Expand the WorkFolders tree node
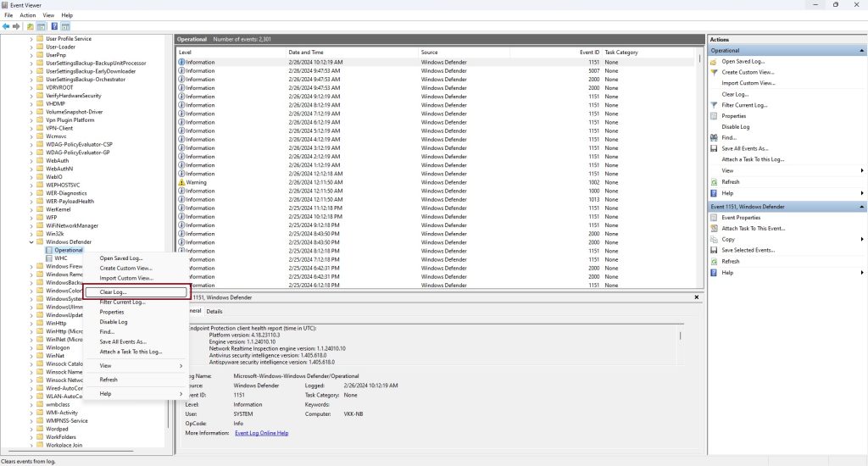This screenshot has height=466, width=868. 31,436
